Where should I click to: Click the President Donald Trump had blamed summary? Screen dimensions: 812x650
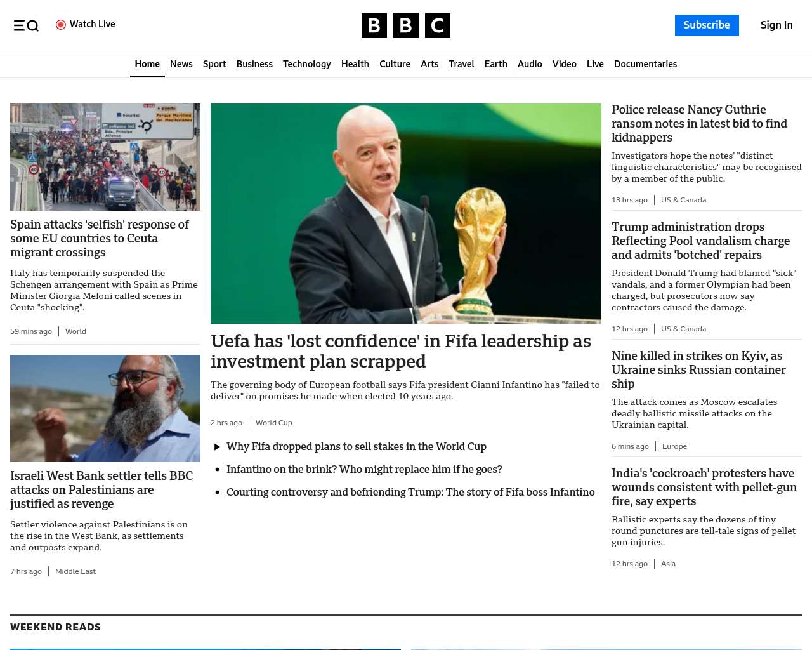tap(704, 290)
